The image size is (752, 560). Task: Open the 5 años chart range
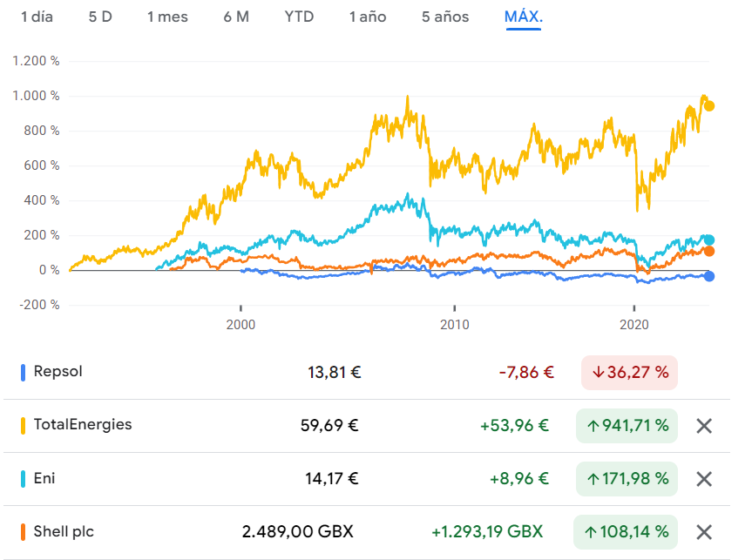point(445,17)
